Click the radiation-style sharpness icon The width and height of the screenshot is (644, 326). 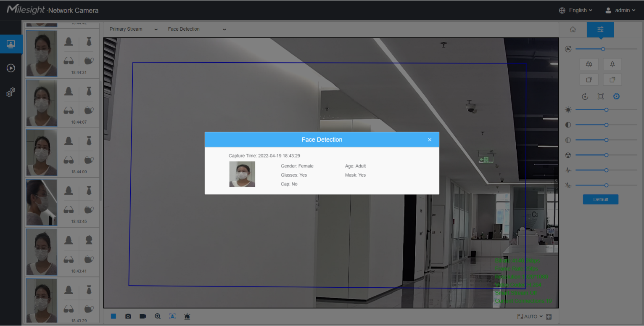point(568,155)
